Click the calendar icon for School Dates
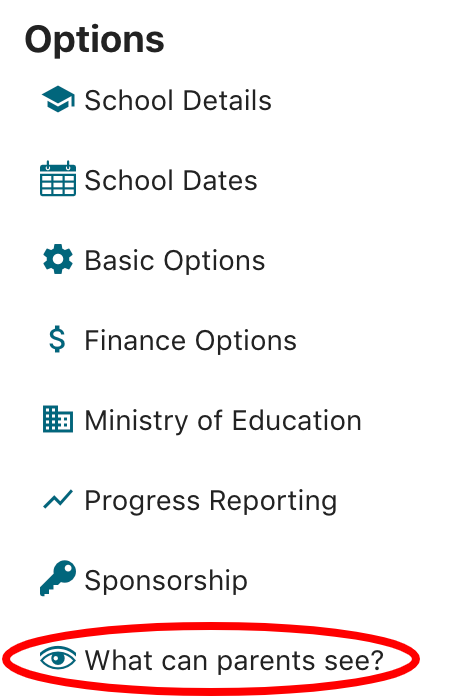 coord(58,179)
